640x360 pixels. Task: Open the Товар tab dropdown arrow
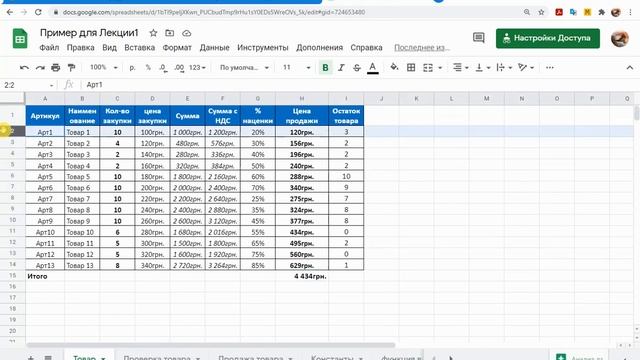(x=103, y=358)
